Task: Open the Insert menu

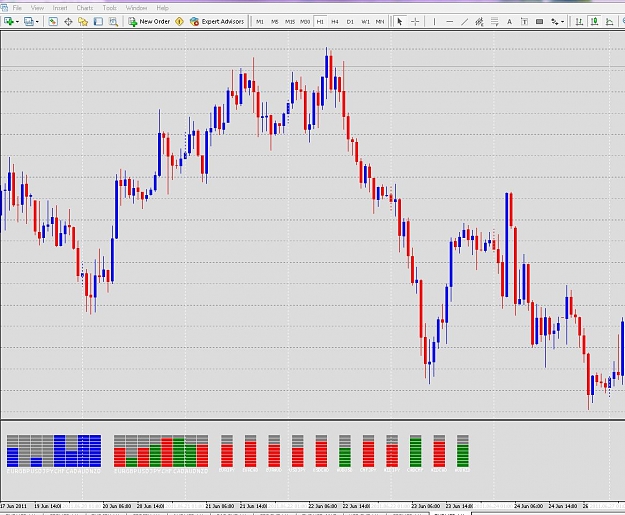Action: (x=60, y=8)
